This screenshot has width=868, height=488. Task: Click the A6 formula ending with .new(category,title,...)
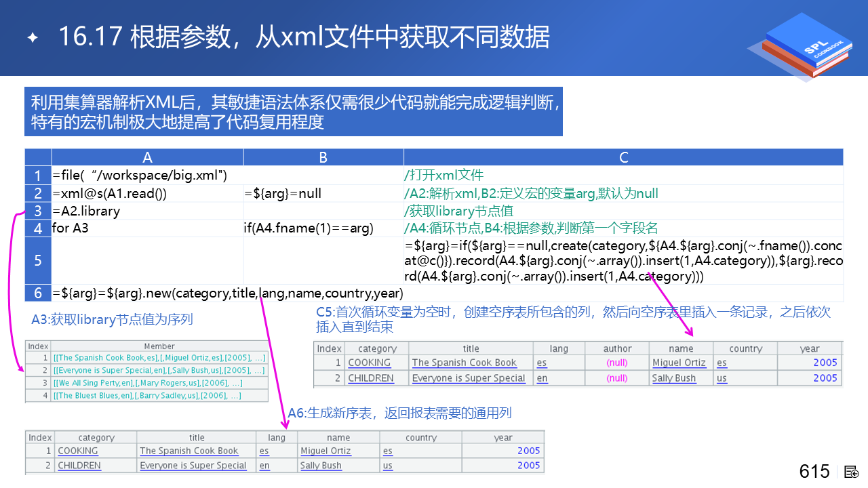[228, 293]
